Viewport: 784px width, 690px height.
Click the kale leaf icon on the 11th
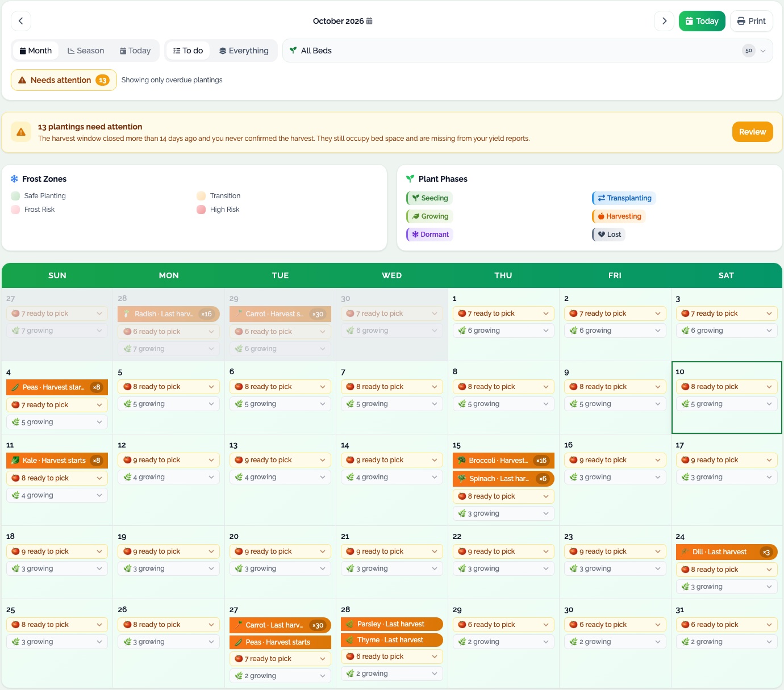pos(15,461)
